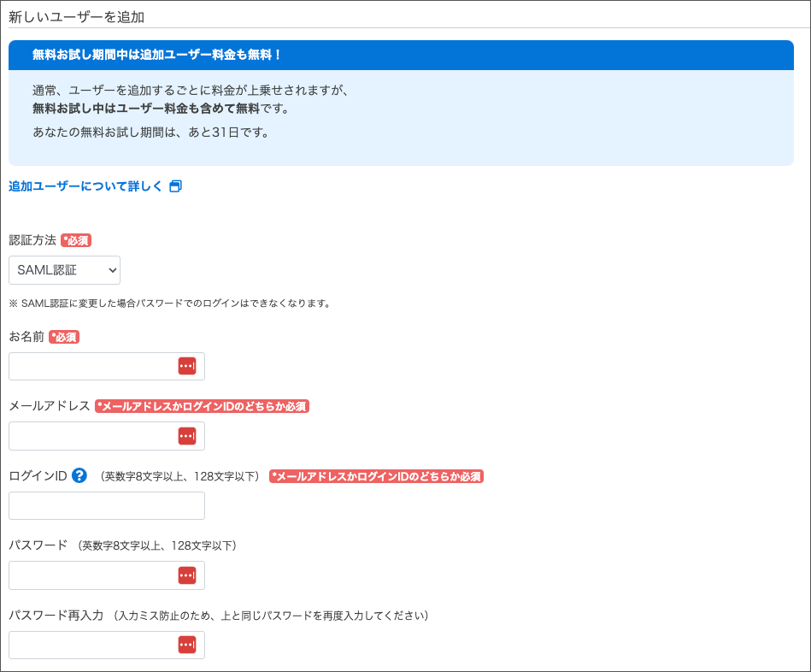Image resolution: width=811 pixels, height=672 pixels.
Task: Click the password manager icon in メールアドレス field
Action: tap(187, 436)
